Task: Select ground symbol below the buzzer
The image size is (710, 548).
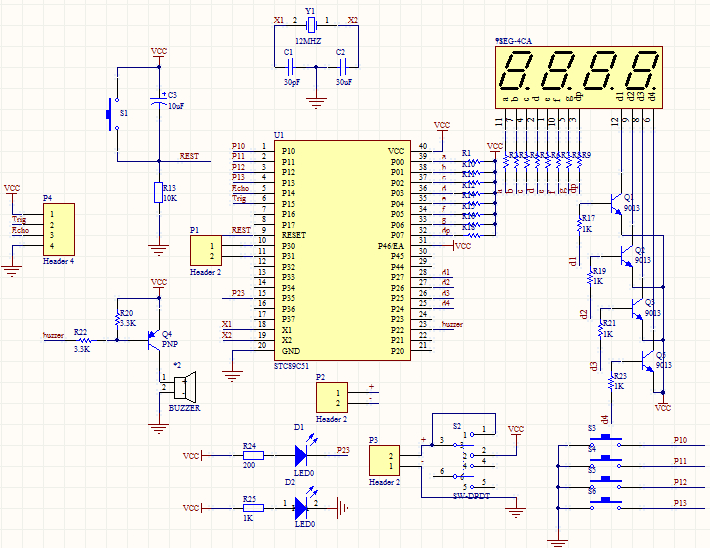Action: click(x=159, y=429)
